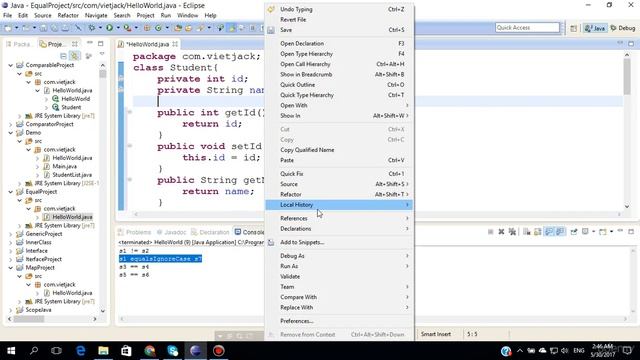The image size is (640, 360).
Task: Open the Source menu in menu bar
Action: (x=42, y=16)
